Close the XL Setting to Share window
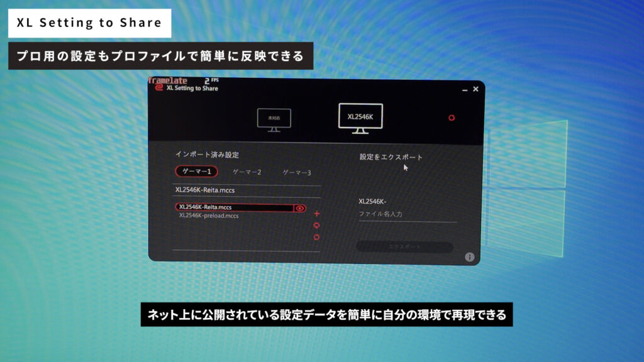This screenshot has height=362, width=644. pos(475,89)
